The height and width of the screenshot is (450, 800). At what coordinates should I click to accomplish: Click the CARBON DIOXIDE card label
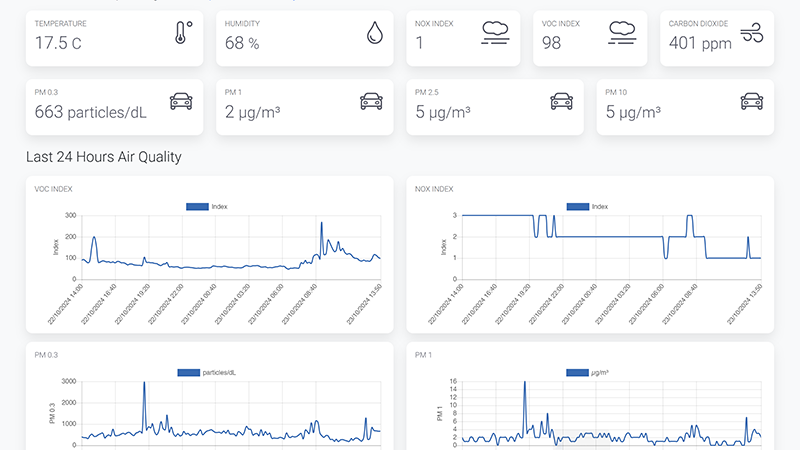click(x=698, y=23)
